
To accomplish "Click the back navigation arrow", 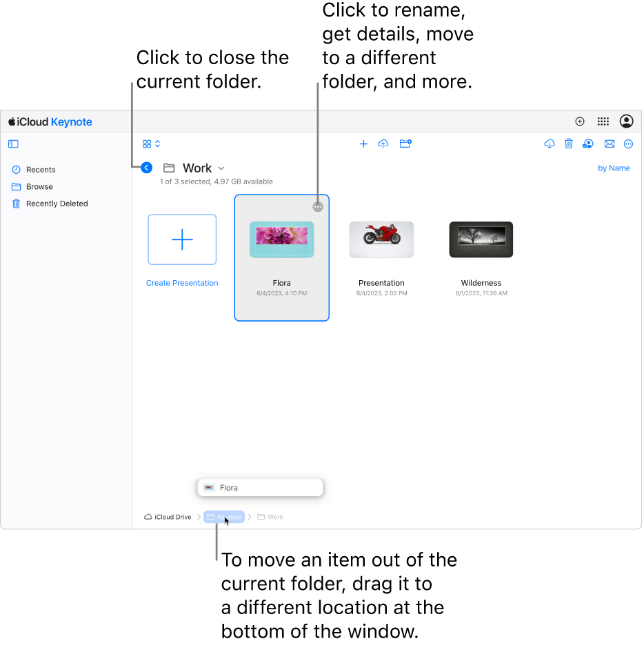I will pyautogui.click(x=146, y=168).
